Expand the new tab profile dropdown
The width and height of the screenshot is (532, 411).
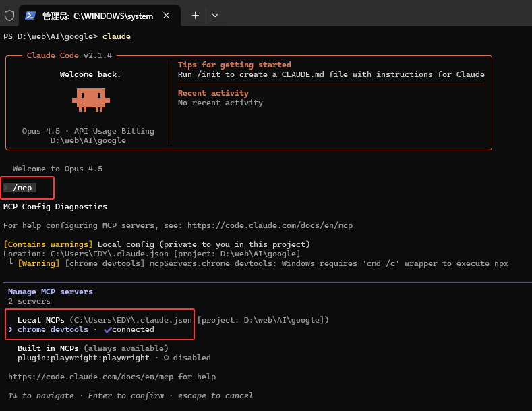click(x=215, y=15)
